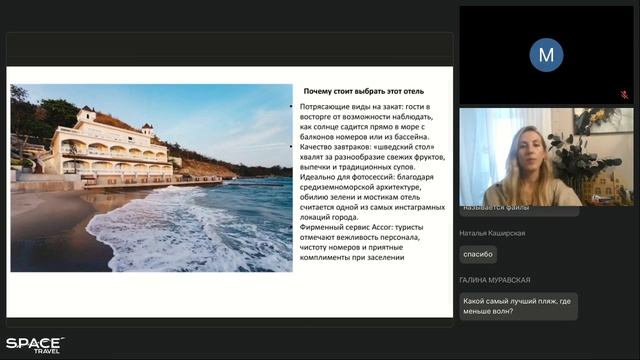Screen dimensions: 640x360
Task: Click the partially hidden chat message mentioning 'файлы'
Action: pos(519,211)
